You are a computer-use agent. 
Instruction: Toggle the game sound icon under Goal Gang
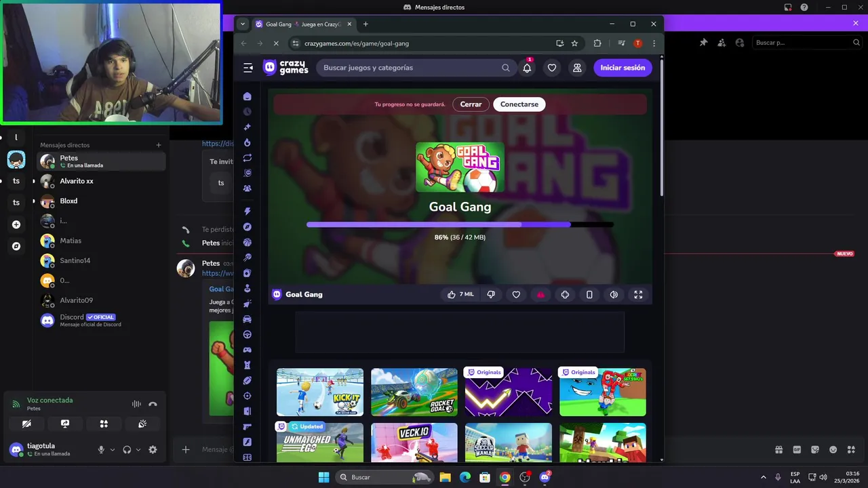tap(614, 294)
